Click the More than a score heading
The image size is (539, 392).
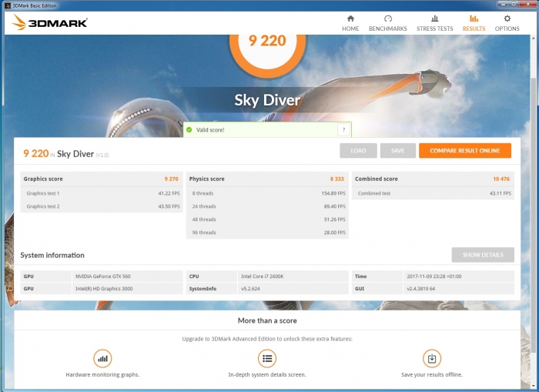tap(267, 320)
